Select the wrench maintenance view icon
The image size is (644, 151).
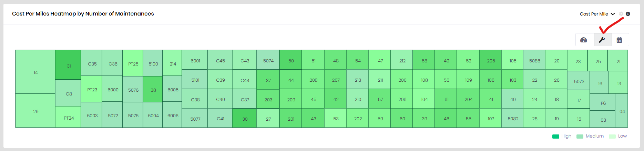click(x=602, y=40)
